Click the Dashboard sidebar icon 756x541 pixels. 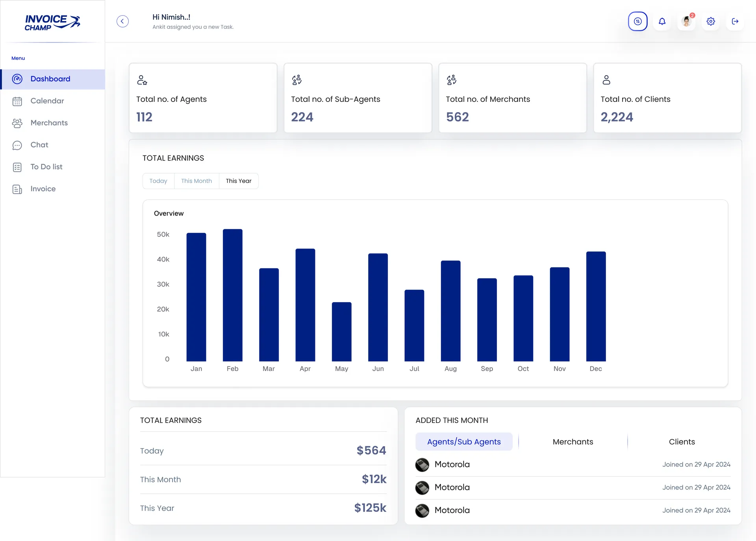(17, 79)
